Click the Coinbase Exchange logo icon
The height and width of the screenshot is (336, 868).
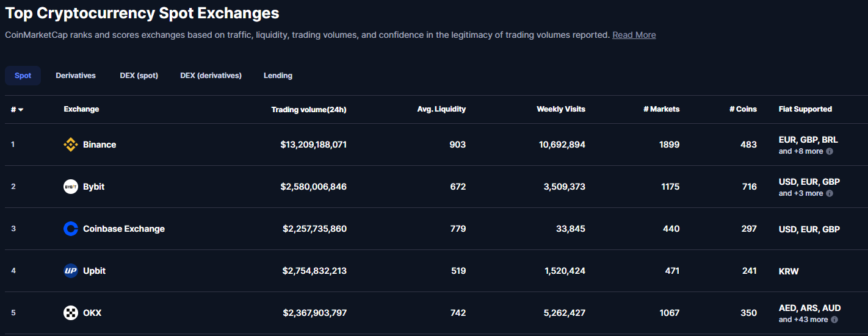pos(71,229)
